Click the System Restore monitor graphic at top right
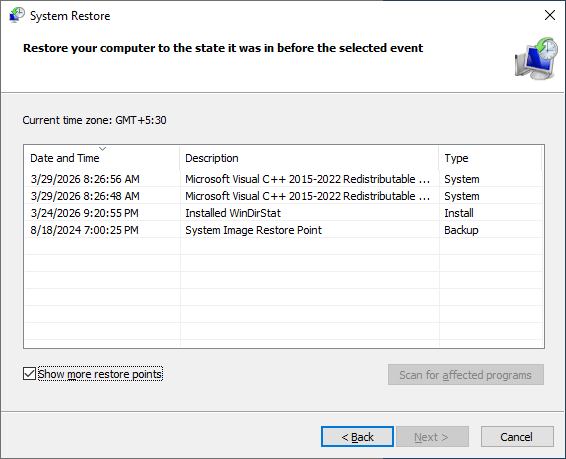This screenshot has height=459, width=566. 536,58
